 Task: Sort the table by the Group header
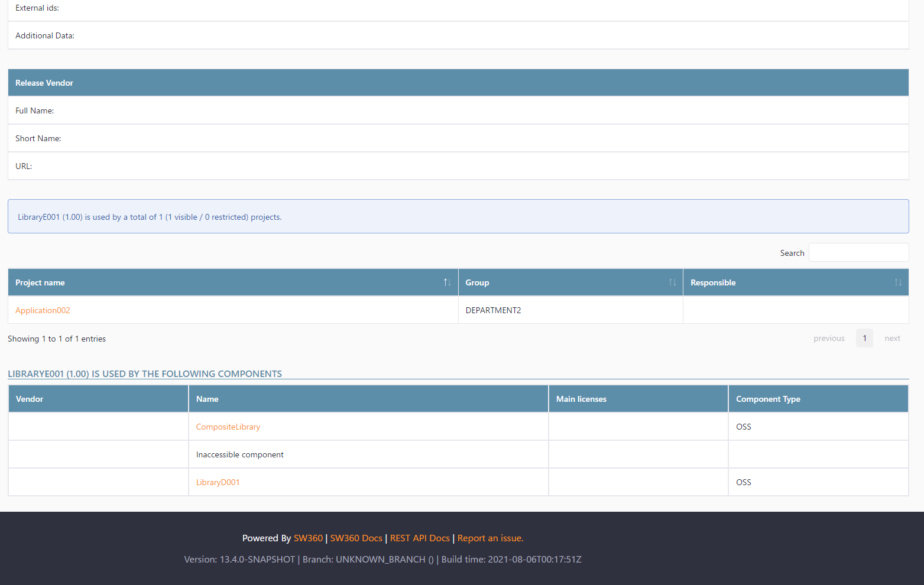point(476,282)
